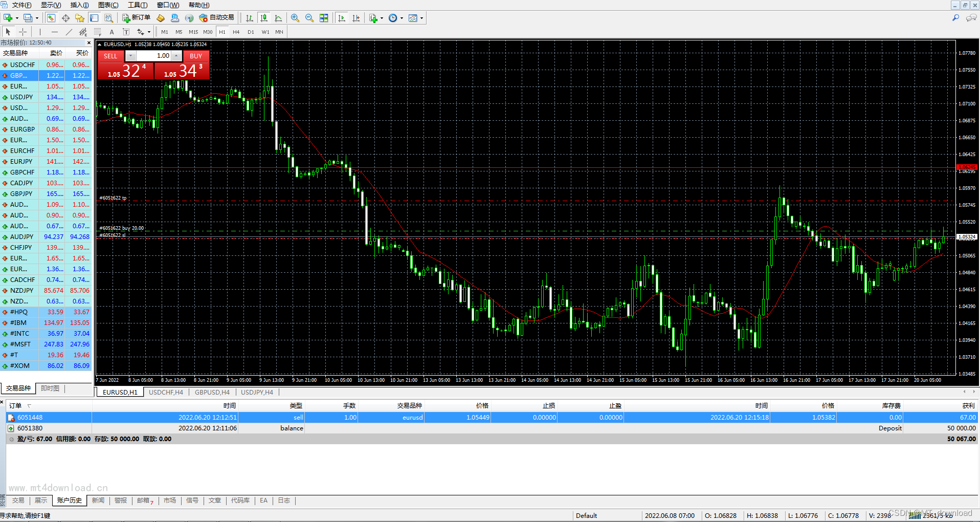The width and height of the screenshot is (980, 522).
Task: Switch chart to line chart icon
Action: point(278,18)
